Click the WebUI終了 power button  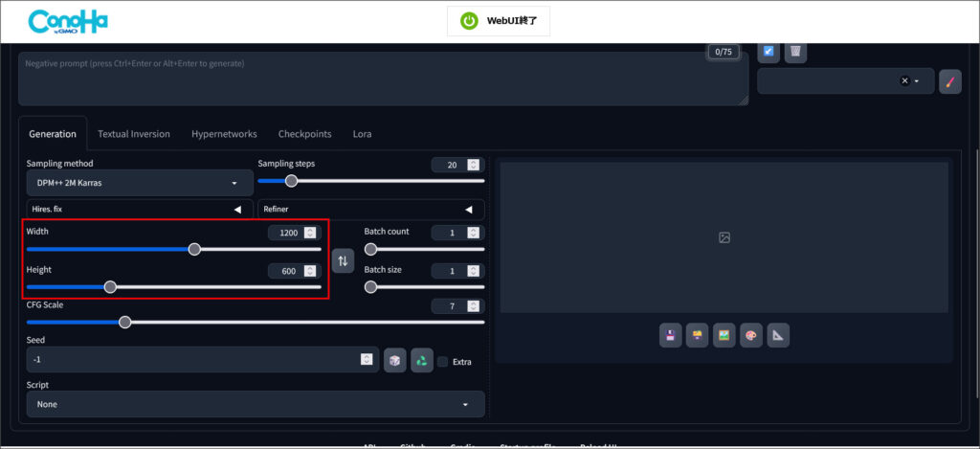498,21
